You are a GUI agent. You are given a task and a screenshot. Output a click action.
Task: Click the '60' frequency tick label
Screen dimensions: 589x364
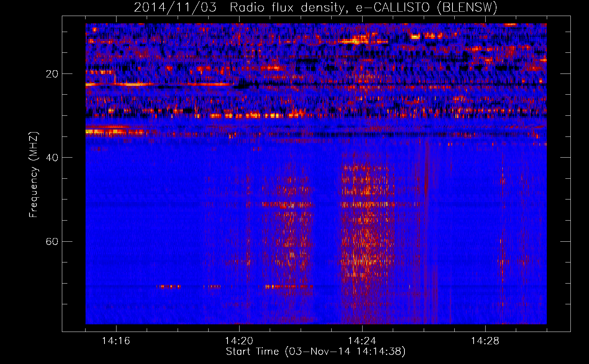[52, 241]
